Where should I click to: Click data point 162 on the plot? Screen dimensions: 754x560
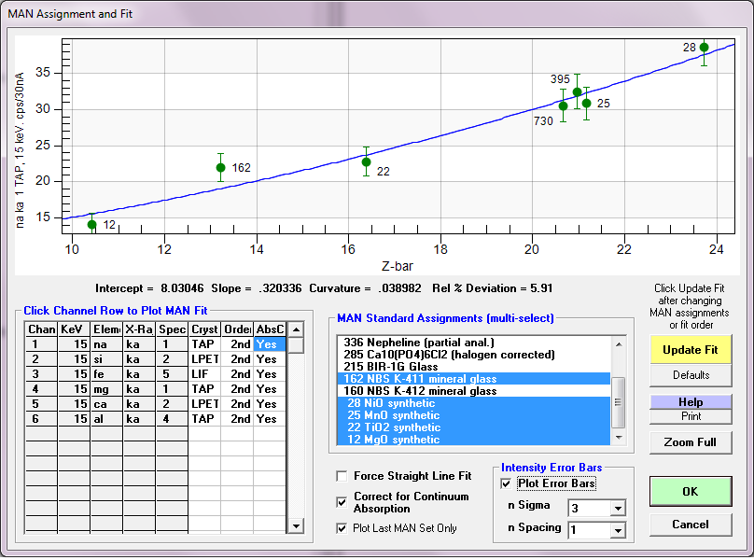point(220,168)
